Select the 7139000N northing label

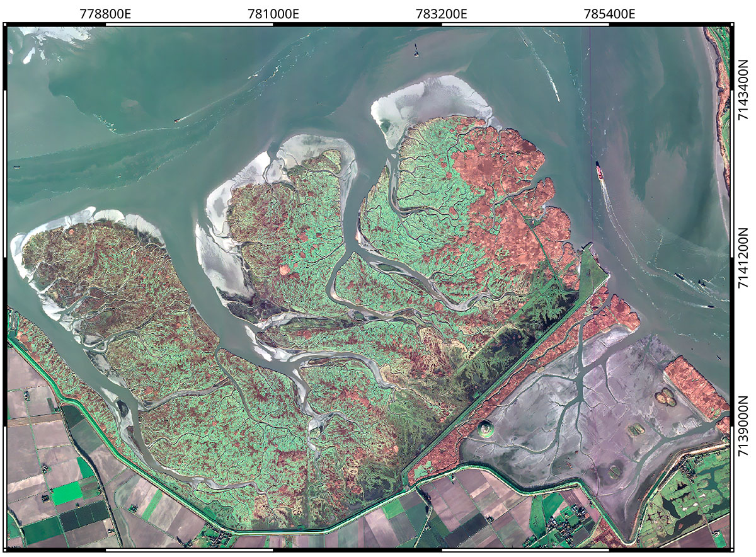pos(744,427)
